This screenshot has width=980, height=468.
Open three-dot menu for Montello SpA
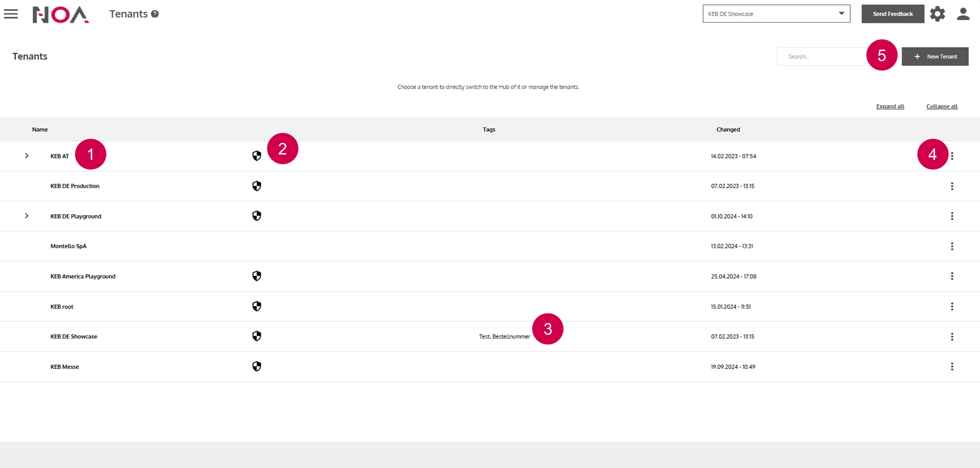(952, 246)
